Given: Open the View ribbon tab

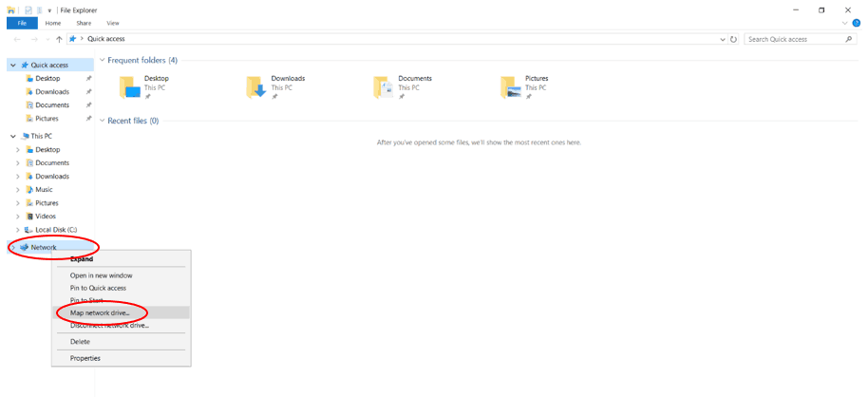Looking at the screenshot, I should pyautogui.click(x=113, y=23).
